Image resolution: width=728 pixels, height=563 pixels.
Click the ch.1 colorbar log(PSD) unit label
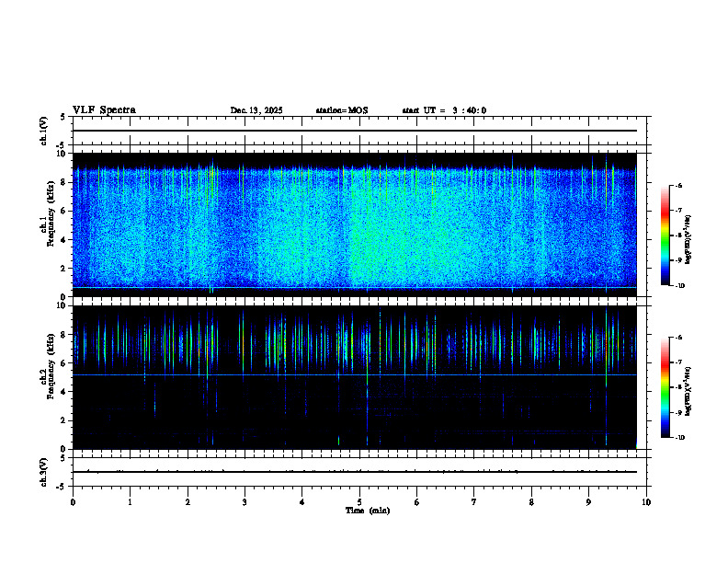pos(688,240)
